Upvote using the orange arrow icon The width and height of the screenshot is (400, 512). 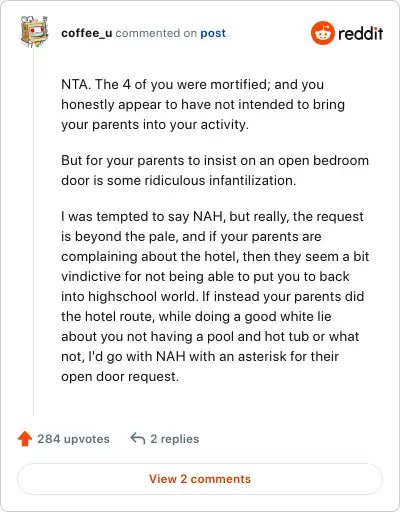pos(25,439)
